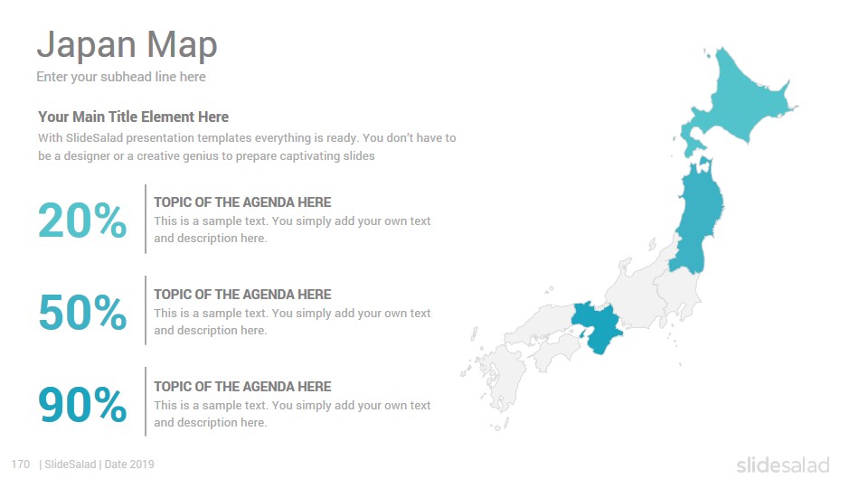Click the 20% statistic figure
Image resolution: width=868 pixels, height=488 pixels.
(82, 221)
